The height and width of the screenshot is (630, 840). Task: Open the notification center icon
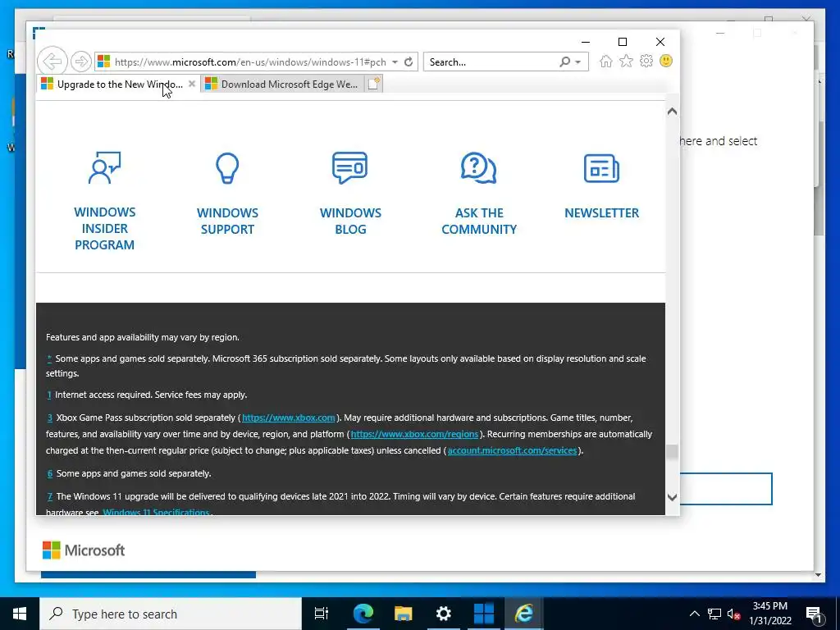pyautogui.click(x=815, y=614)
